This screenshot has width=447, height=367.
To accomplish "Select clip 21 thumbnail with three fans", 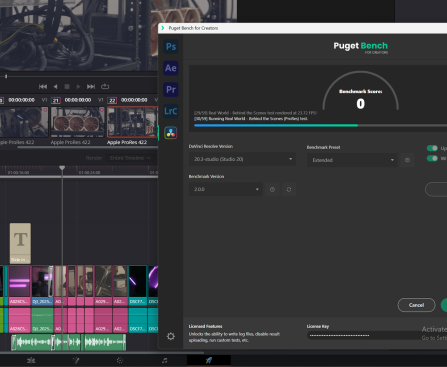I will [x=78, y=122].
